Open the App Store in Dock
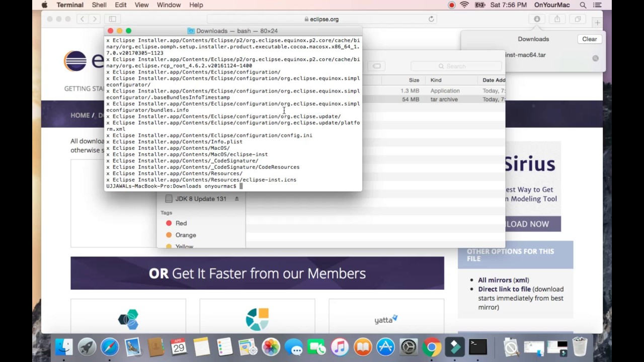 pos(385,347)
